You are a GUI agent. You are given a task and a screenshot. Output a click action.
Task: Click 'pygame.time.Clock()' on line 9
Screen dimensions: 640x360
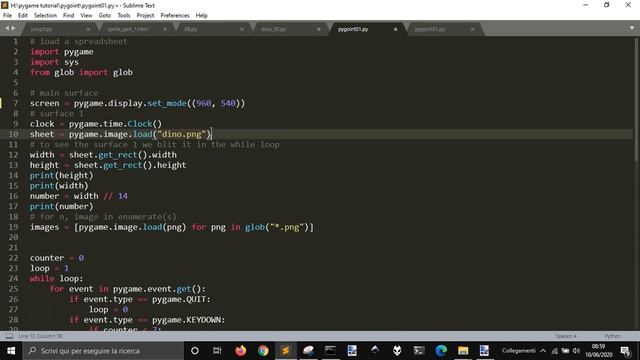[x=115, y=124]
